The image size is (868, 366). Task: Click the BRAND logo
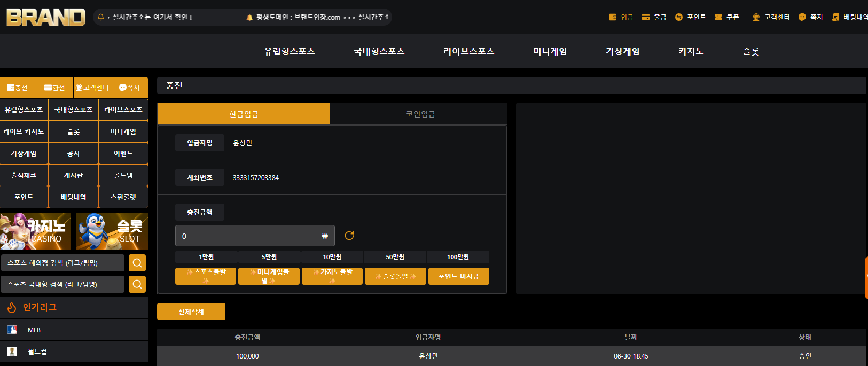45,17
